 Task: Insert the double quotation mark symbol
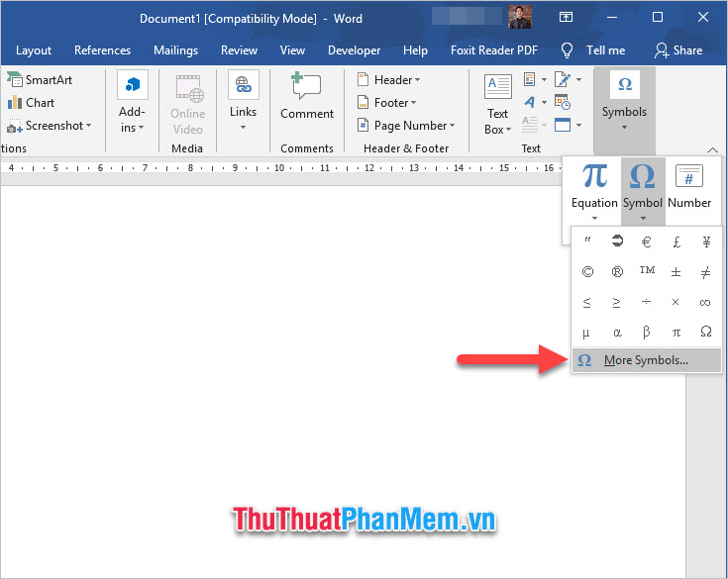coord(587,241)
